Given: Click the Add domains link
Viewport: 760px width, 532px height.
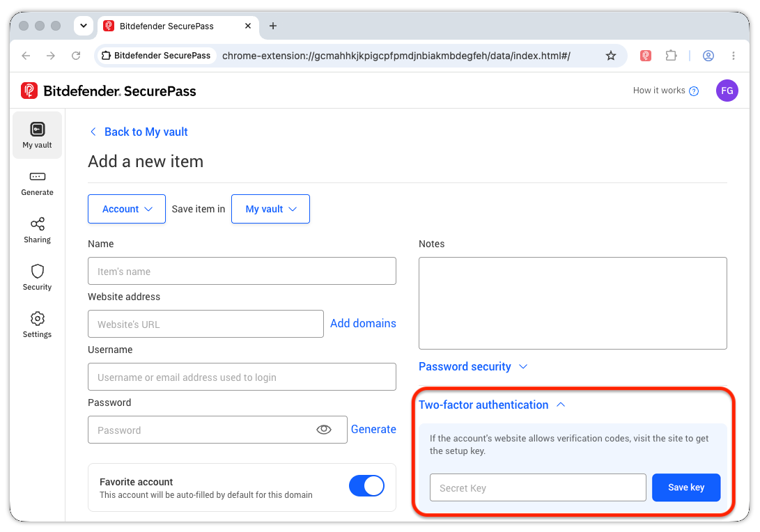Looking at the screenshot, I should pos(363,324).
